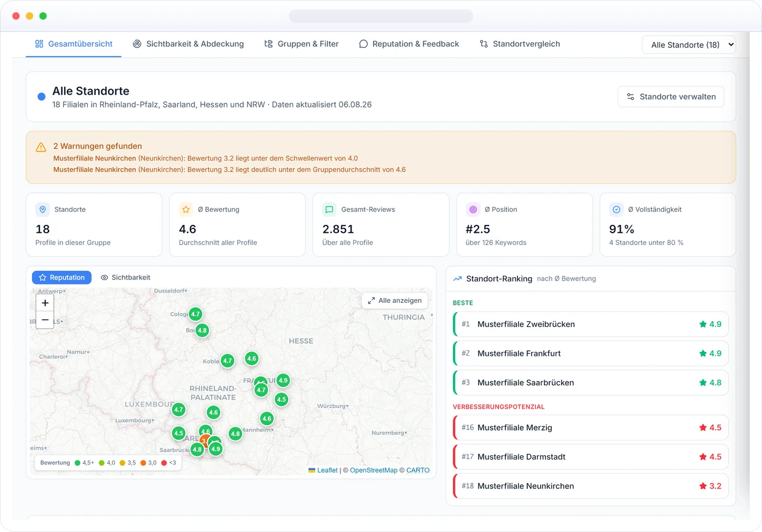
Task: Select the Standortvergleich tab
Action: [520, 44]
